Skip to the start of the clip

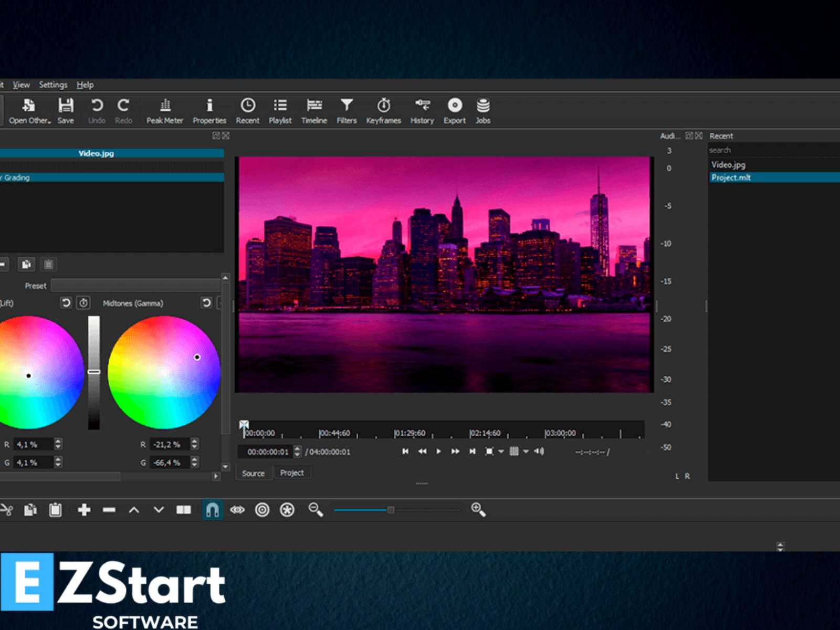pyautogui.click(x=405, y=451)
